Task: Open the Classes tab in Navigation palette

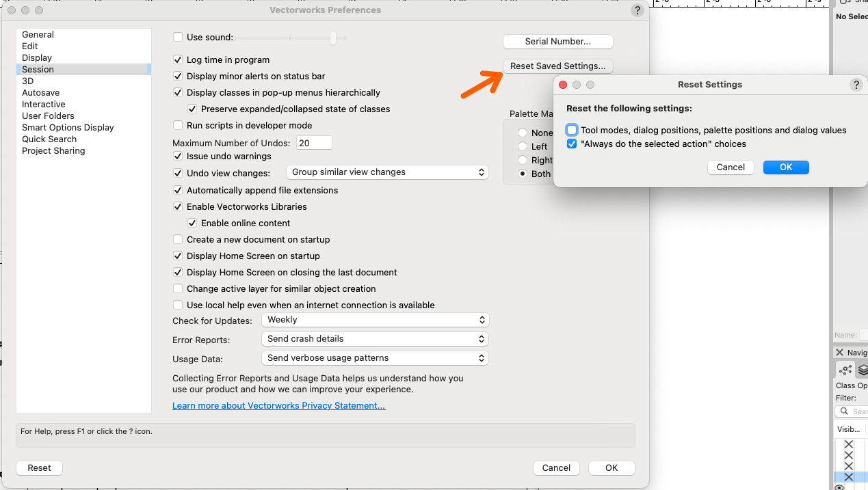Action: (x=846, y=370)
